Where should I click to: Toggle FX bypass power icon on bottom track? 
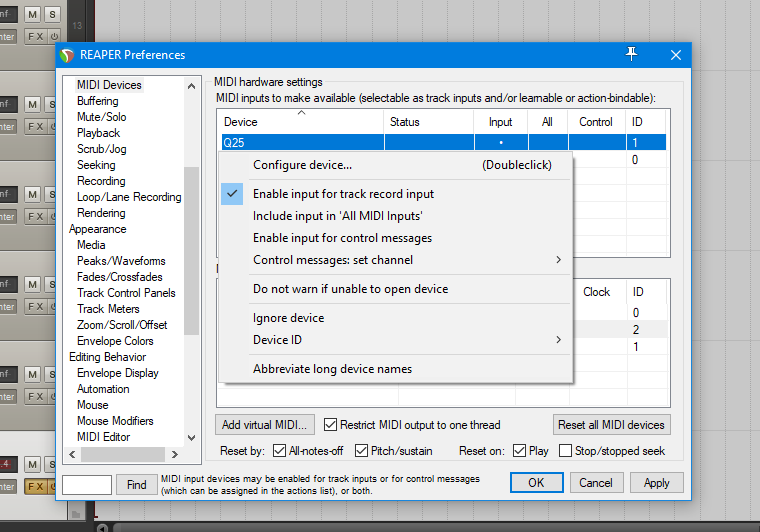pyautogui.click(x=54, y=487)
